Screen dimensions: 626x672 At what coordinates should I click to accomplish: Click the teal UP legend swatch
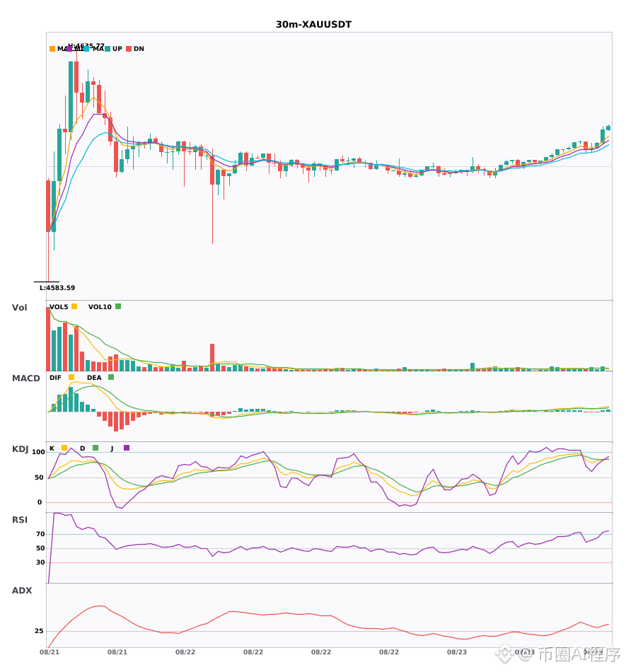click(x=108, y=49)
